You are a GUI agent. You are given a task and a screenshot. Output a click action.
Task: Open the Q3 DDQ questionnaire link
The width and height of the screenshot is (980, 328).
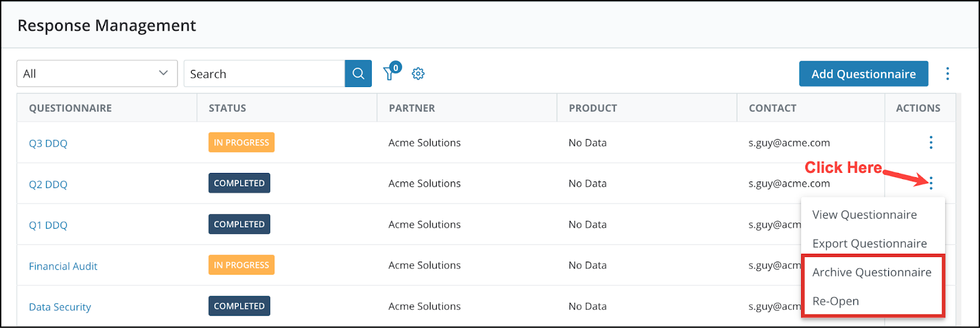click(x=48, y=143)
